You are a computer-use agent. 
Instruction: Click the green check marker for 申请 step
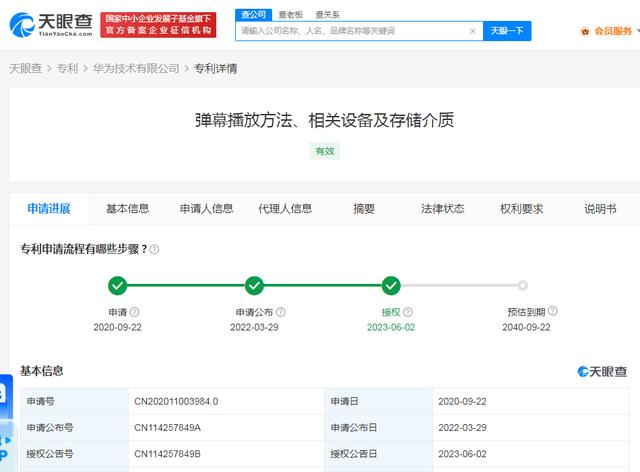coord(118,285)
